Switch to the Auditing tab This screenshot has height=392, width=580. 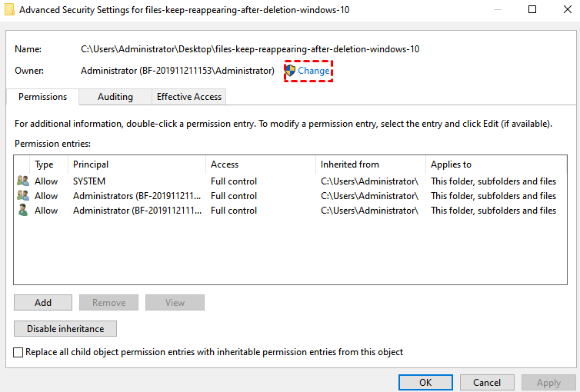(115, 97)
